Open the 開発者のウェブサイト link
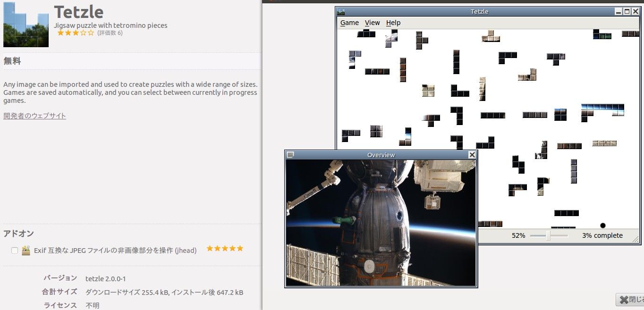 [x=34, y=116]
